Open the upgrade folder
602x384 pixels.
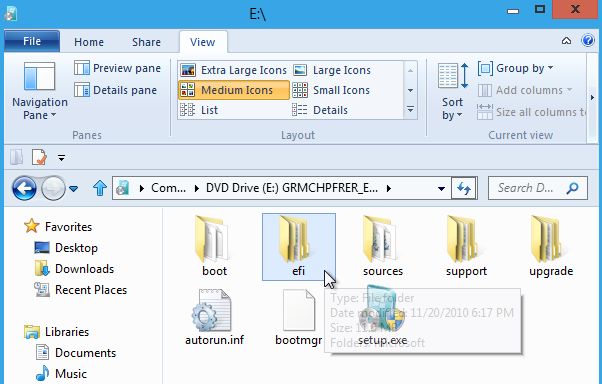click(x=551, y=247)
